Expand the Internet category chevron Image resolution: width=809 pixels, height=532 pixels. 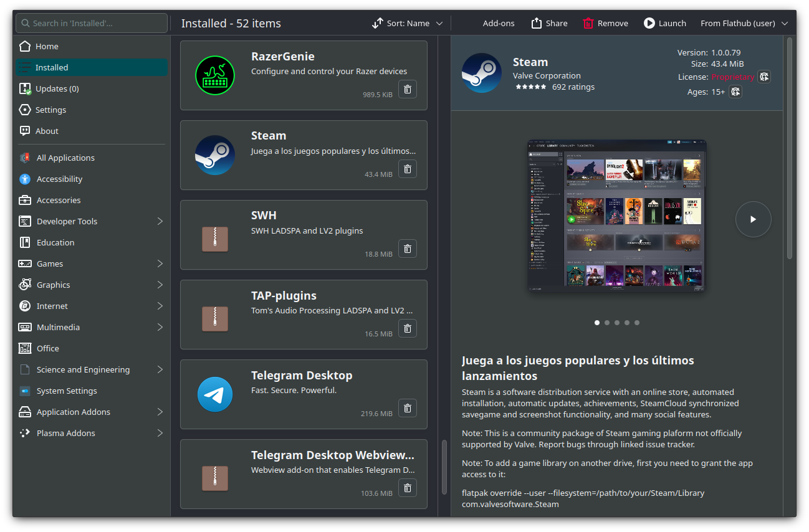tap(160, 306)
